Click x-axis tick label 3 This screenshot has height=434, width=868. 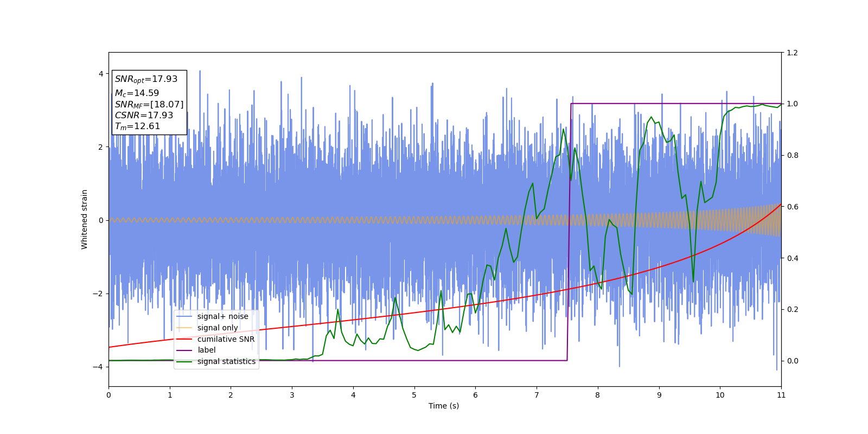click(x=292, y=395)
